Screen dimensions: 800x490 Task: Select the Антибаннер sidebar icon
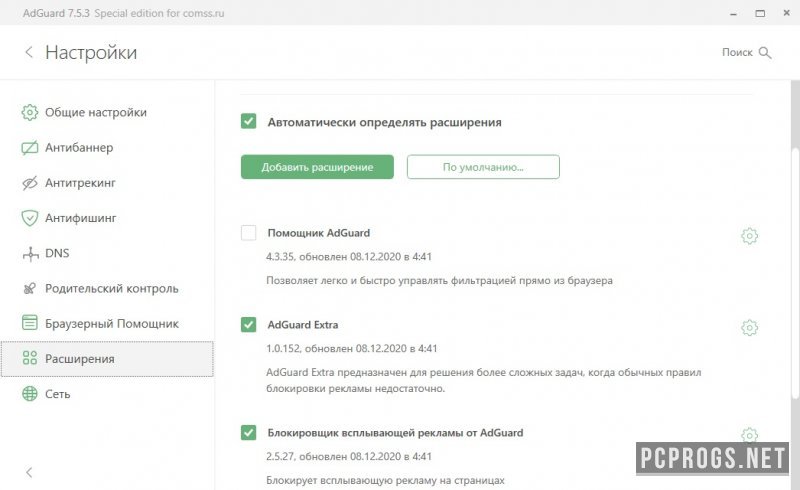30,148
